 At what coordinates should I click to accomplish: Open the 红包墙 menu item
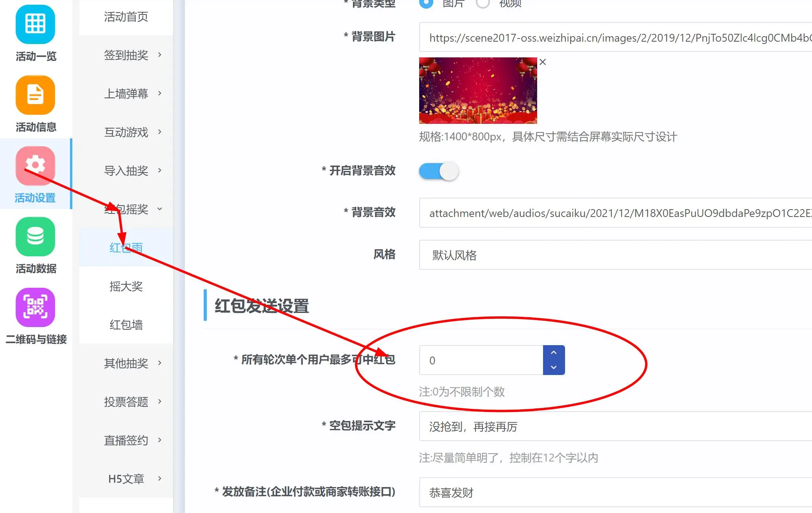(x=126, y=325)
